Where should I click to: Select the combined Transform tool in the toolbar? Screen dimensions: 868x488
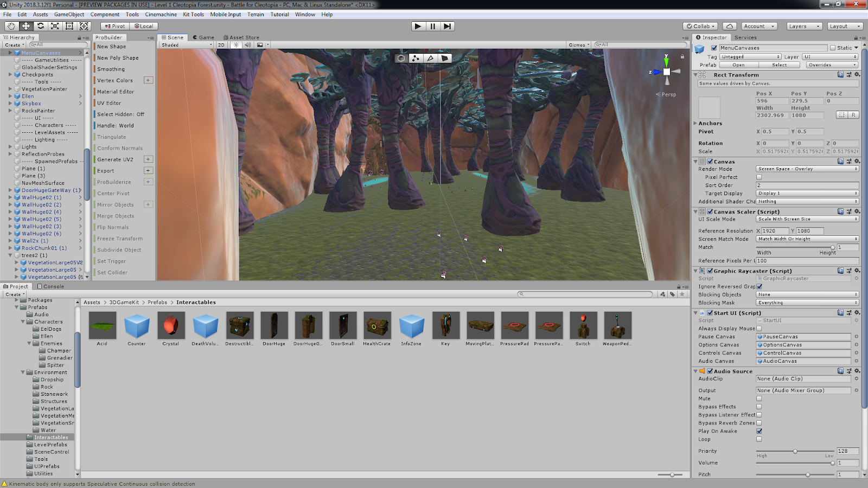[84, 26]
